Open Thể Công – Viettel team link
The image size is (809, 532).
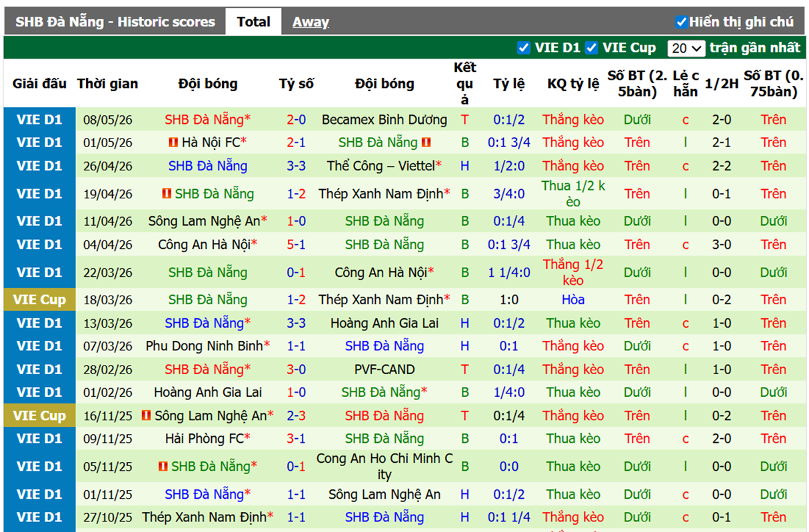tap(381, 166)
